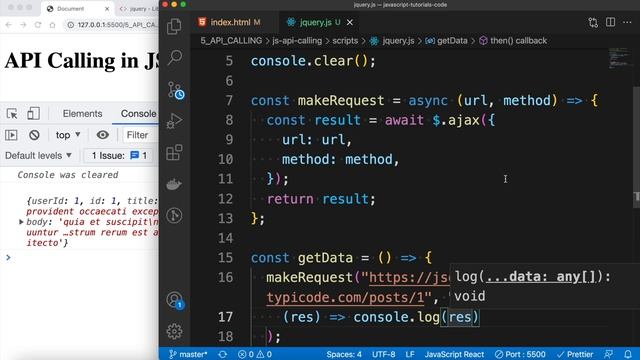Switch to the Console DevTools tab
The image size is (640, 360).
click(x=138, y=113)
